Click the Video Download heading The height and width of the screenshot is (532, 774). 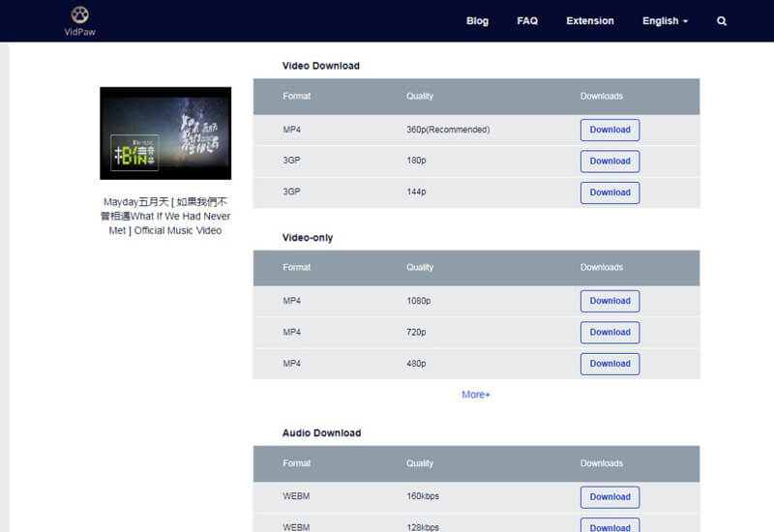[321, 66]
